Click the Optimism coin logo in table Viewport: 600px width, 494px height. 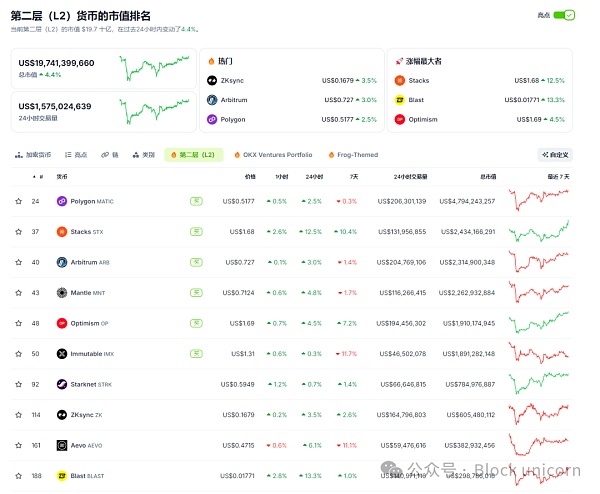tap(62, 323)
